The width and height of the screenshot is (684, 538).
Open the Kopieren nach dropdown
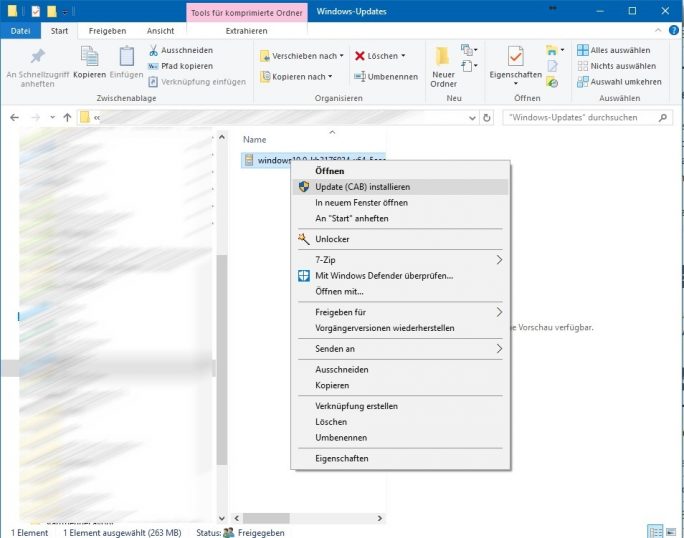(297, 77)
